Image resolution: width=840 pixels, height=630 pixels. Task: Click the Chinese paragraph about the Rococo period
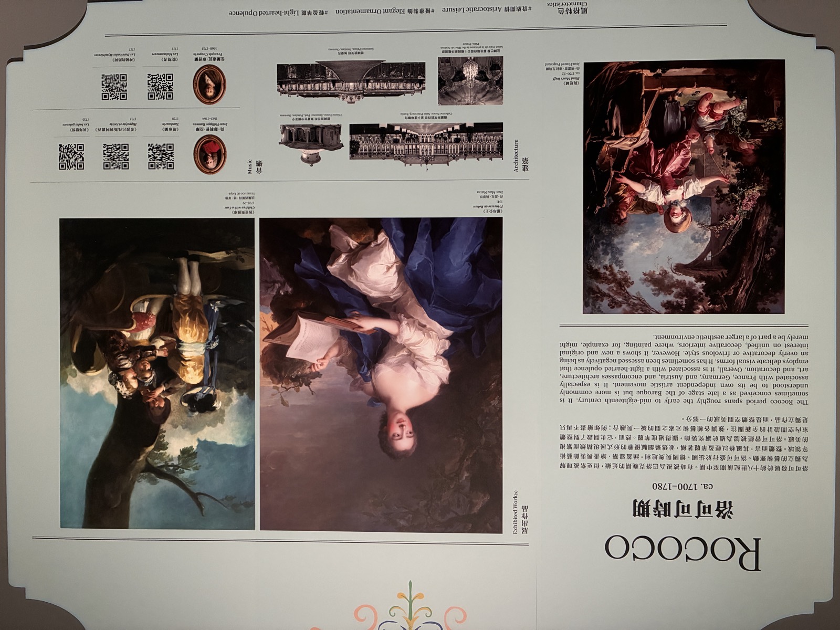683,444
